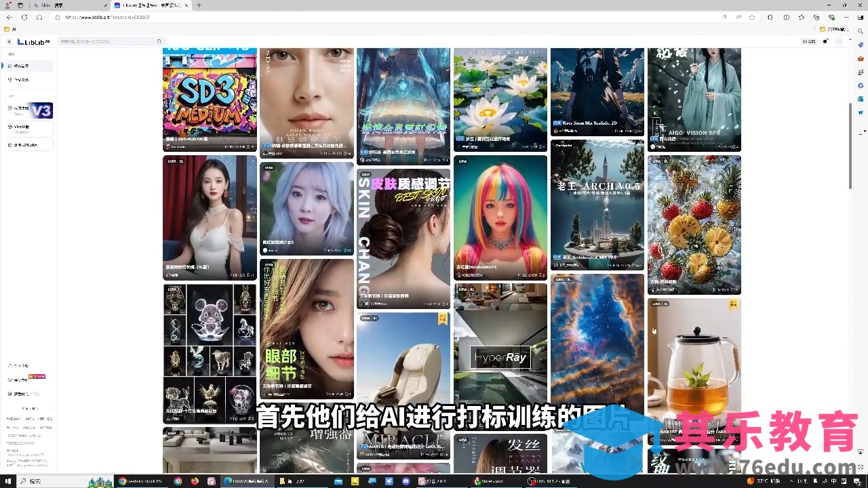Click the LibLib AI logo
This screenshot has height=488, width=868.
33,42
